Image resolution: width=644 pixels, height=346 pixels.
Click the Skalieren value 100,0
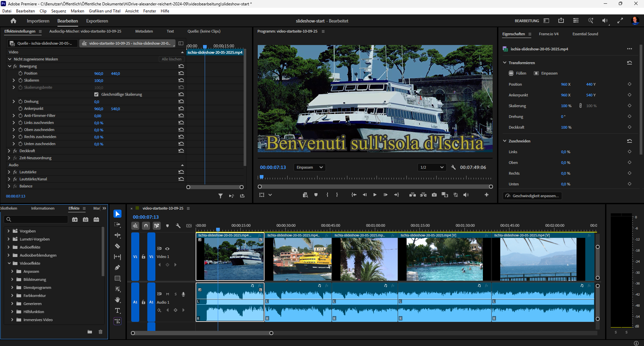(x=99, y=81)
